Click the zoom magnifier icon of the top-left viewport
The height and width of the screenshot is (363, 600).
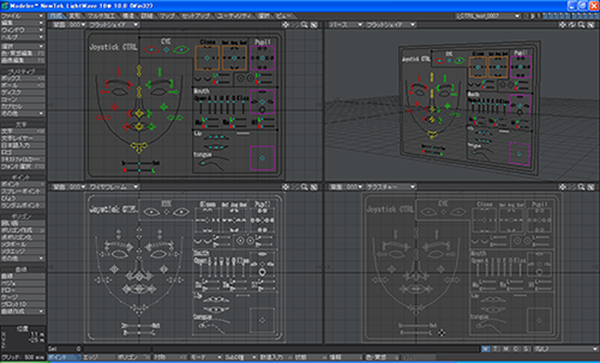[x=304, y=25]
